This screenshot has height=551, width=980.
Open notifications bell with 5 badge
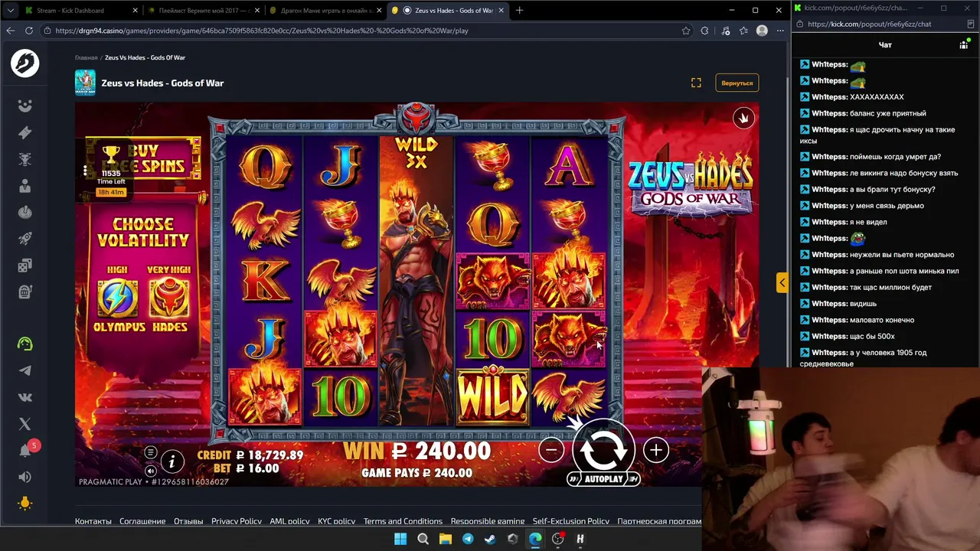pos(26,449)
